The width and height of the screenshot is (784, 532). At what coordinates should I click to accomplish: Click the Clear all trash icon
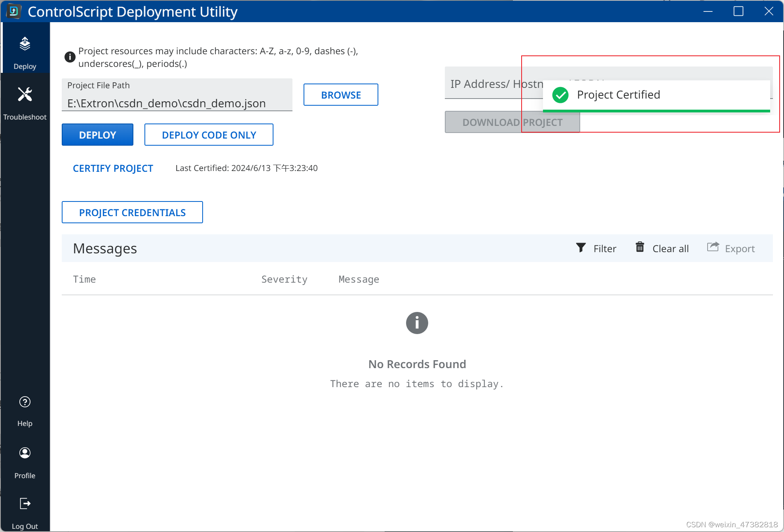[640, 247]
